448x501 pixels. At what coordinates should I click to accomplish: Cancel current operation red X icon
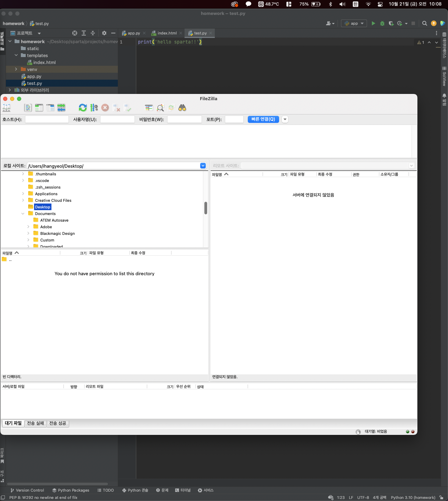tap(105, 108)
